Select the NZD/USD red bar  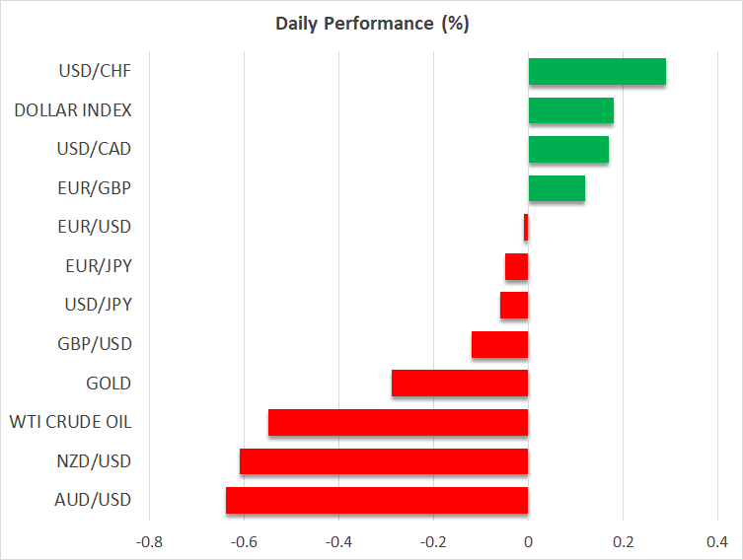tap(384, 461)
